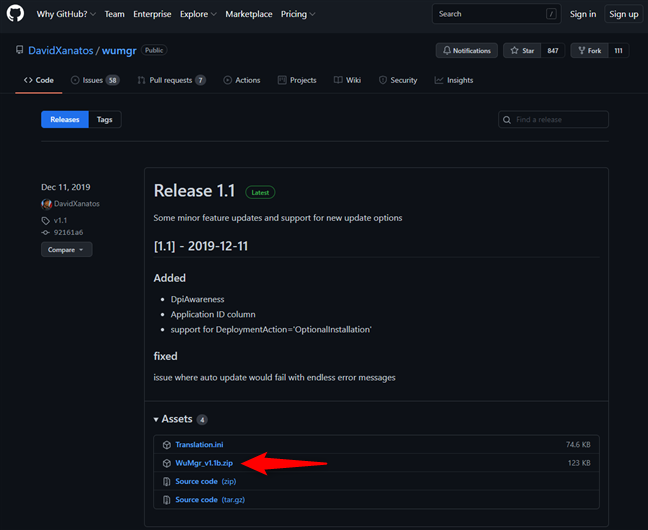Click the magnifier icon in release search
Image resolution: width=648 pixels, height=530 pixels.
tap(507, 120)
